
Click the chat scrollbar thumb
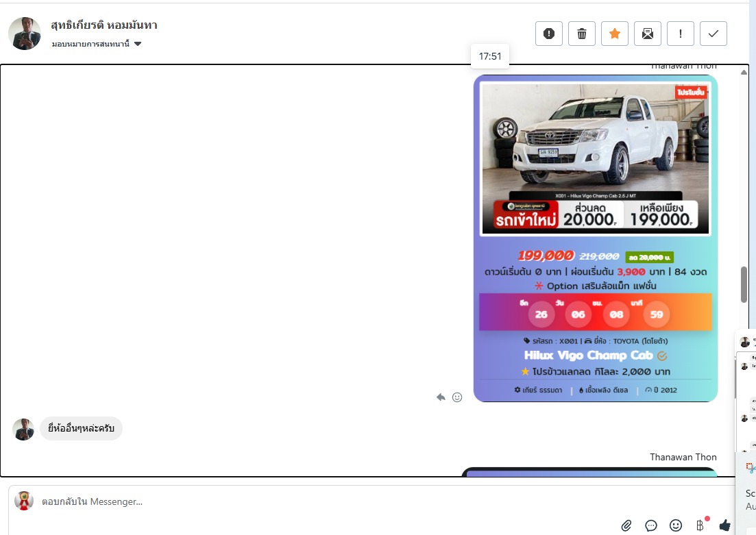(744, 284)
